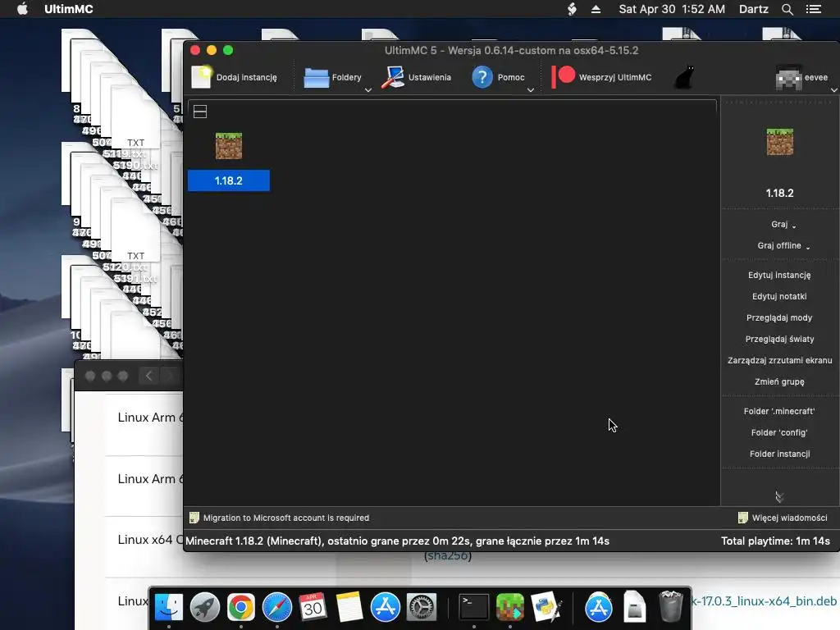Open the eevee account menu

point(801,78)
